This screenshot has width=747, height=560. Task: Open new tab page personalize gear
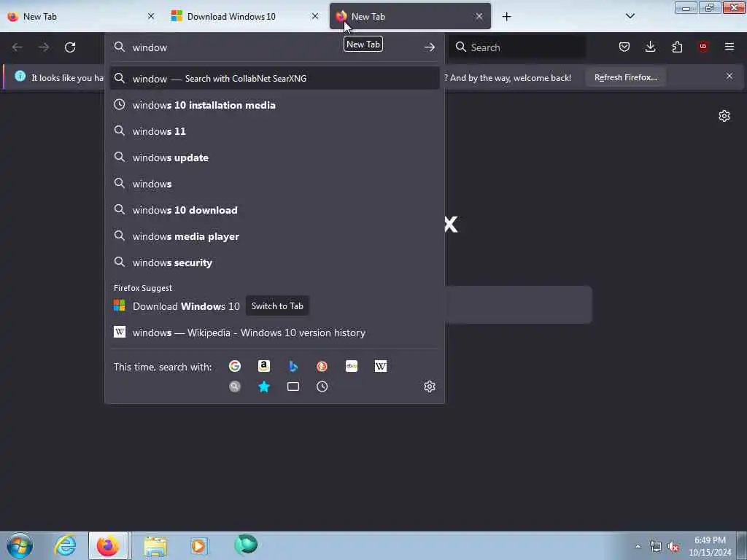click(x=724, y=116)
